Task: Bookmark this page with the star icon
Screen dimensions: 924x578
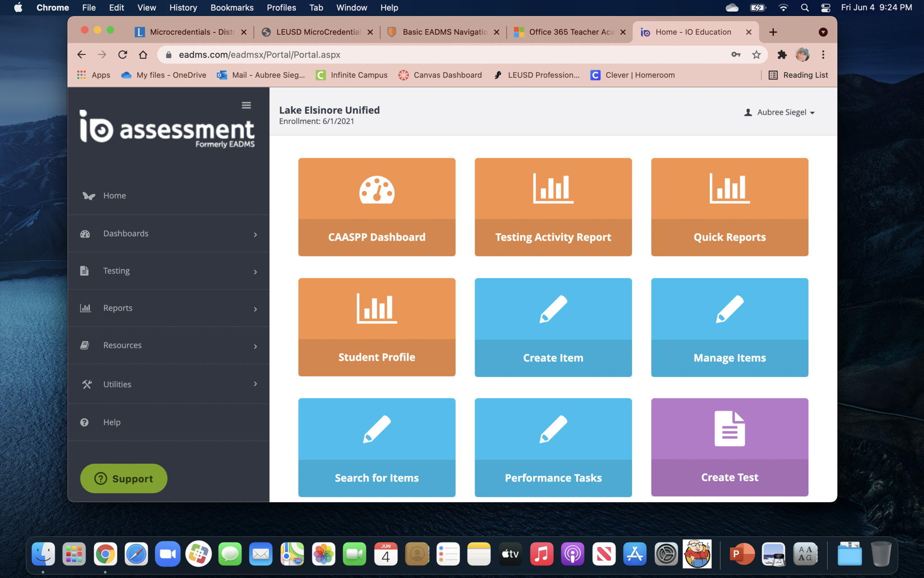Action: click(756, 55)
